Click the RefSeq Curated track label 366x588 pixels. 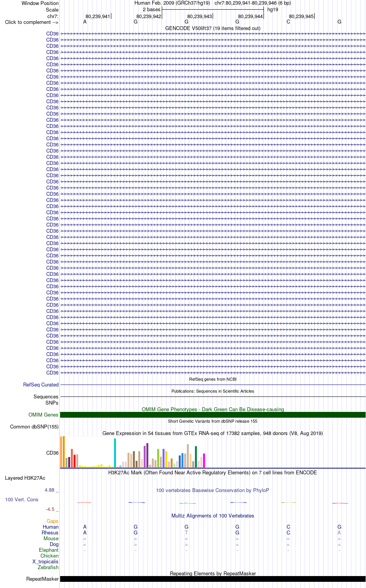(41, 385)
